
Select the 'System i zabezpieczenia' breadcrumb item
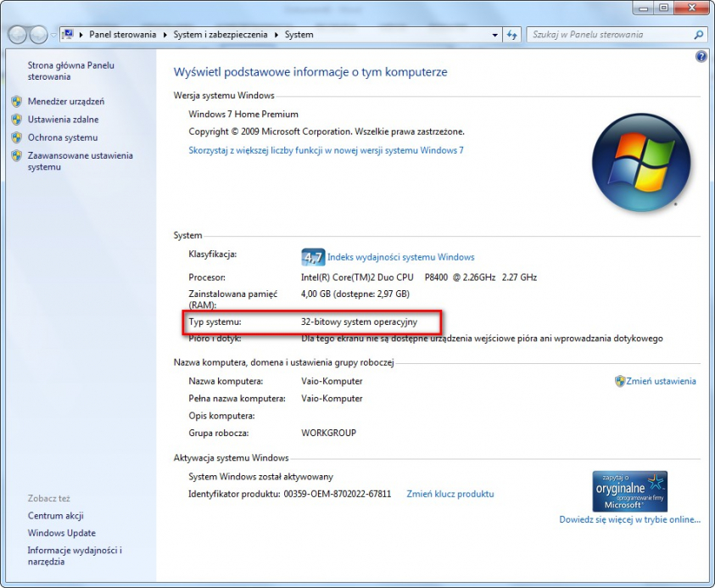pyautogui.click(x=219, y=35)
